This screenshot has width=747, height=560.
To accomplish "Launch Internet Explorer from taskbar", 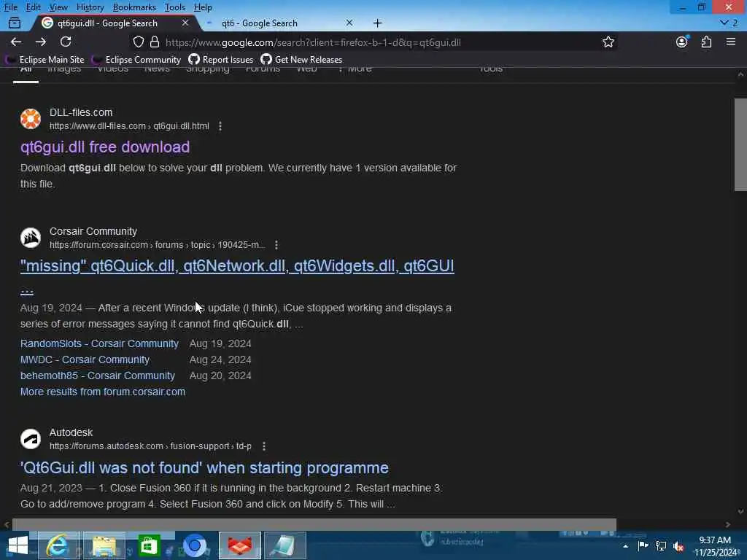I will (57, 545).
